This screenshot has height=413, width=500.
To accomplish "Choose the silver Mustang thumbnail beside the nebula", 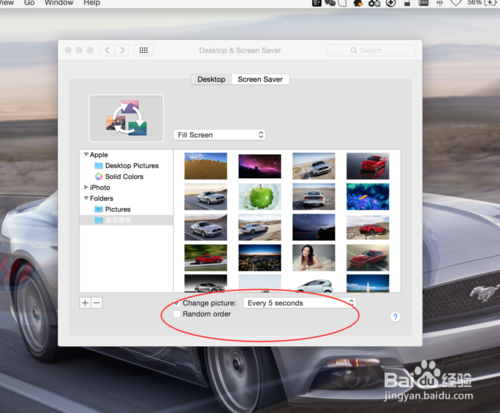I will tap(314, 166).
